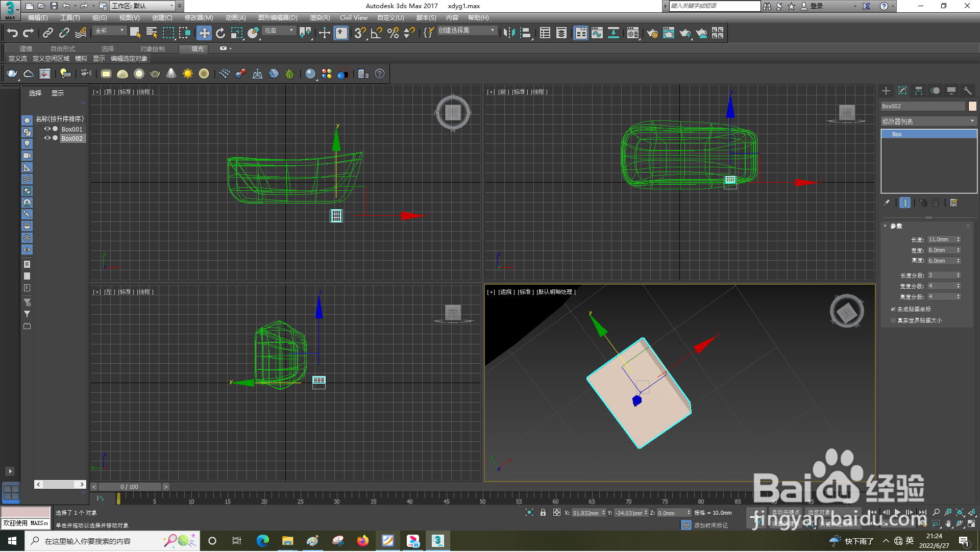Click Mirror tool in main toolbar
980x552 pixels.
coord(508,34)
